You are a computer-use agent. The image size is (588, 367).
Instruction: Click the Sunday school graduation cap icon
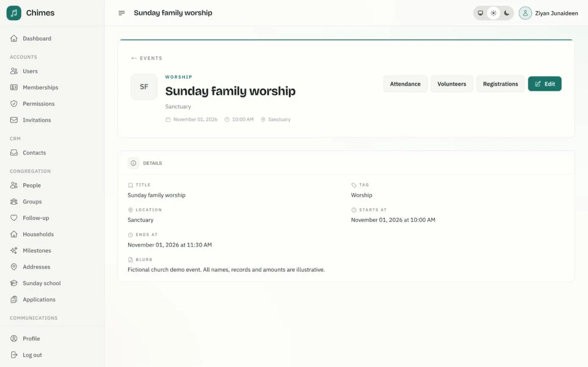(x=14, y=283)
